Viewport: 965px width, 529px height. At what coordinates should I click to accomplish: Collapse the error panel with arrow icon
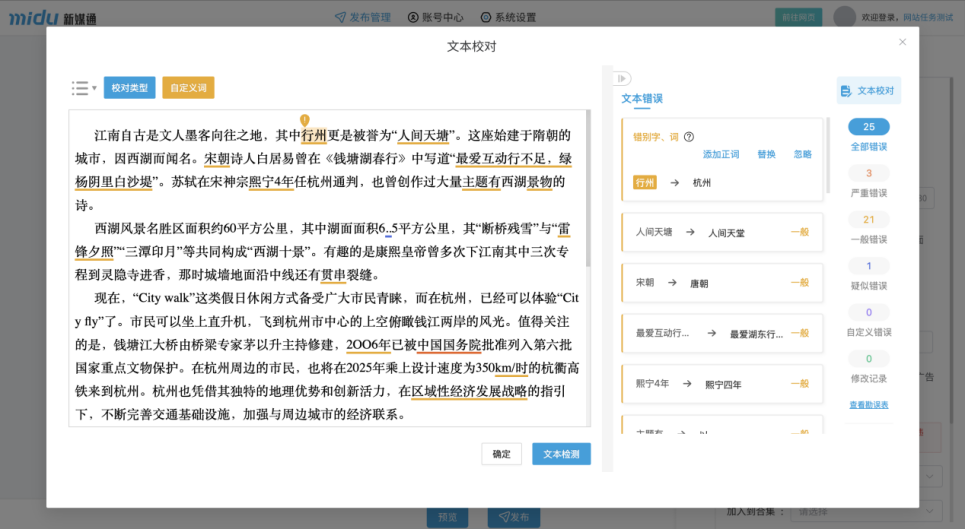click(x=622, y=79)
